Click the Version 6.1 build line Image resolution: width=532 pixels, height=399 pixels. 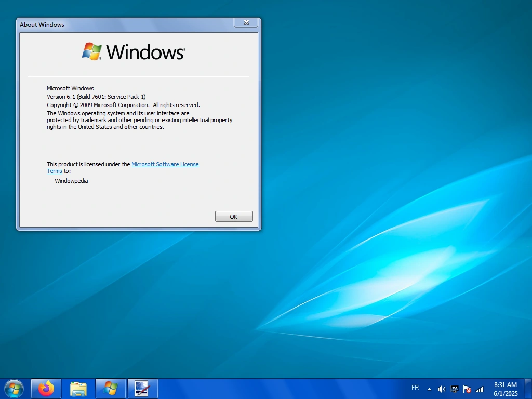tap(96, 97)
